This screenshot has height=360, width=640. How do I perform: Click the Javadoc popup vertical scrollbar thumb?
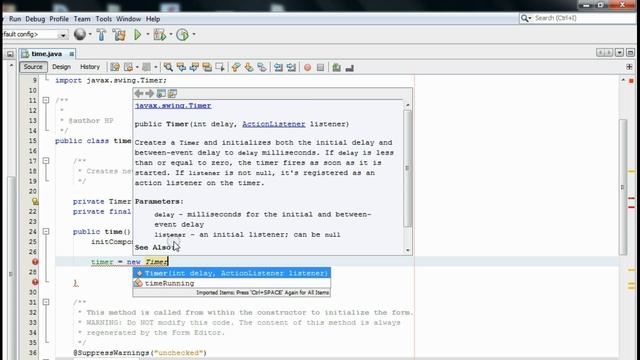coord(407,168)
